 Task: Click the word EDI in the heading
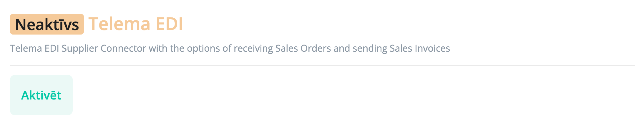169,24
